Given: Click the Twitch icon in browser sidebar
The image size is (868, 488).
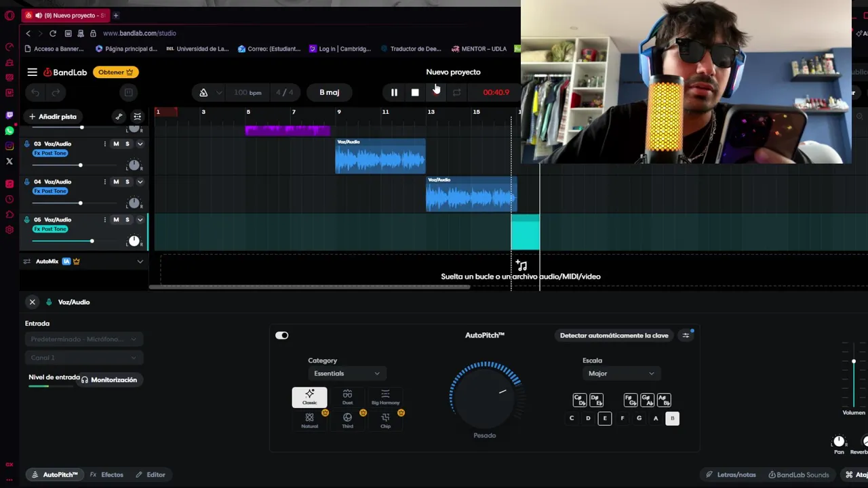Looking at the screenshot, I should (x=9, y=116).
